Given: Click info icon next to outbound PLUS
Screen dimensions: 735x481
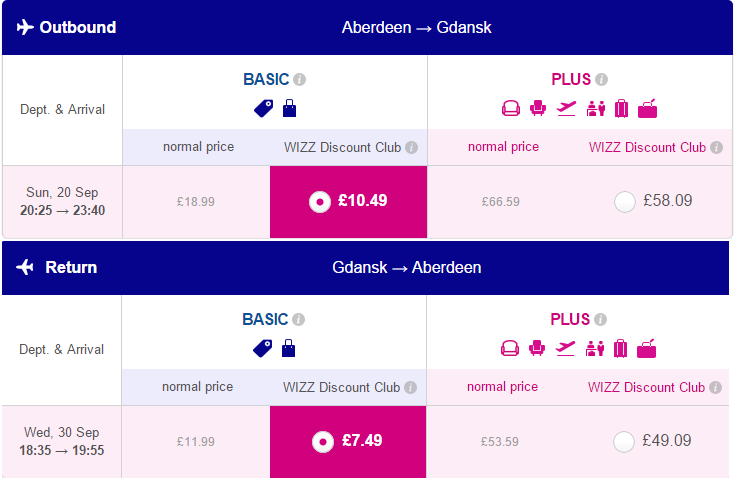Looking at the screenshot, I should coord(601,80).
